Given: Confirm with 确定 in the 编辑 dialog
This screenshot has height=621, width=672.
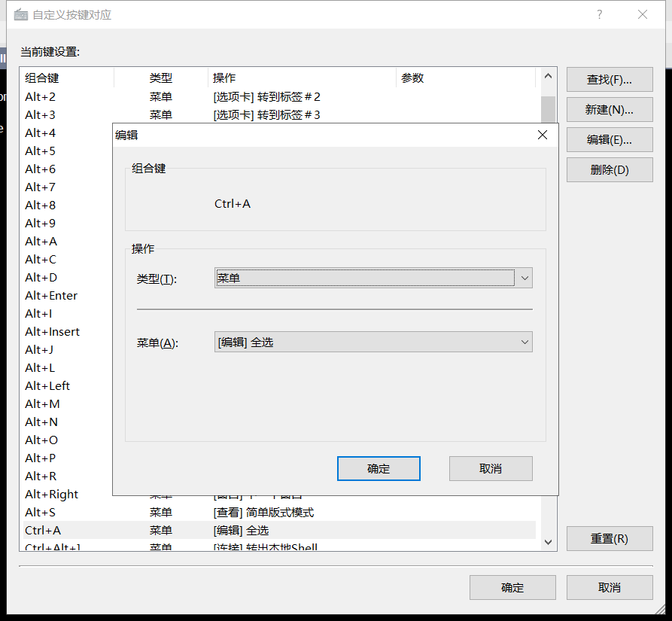Looking at the screenshot, I should 379,468.
